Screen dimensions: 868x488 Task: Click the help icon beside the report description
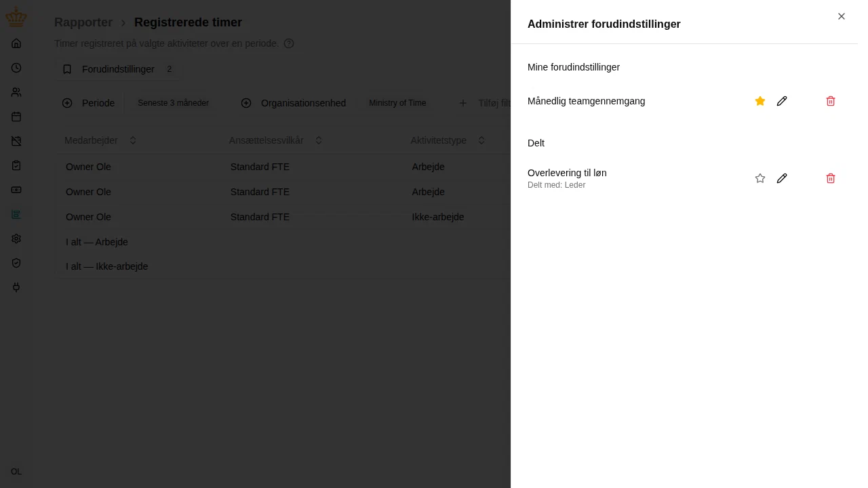(x=289, y=43)
